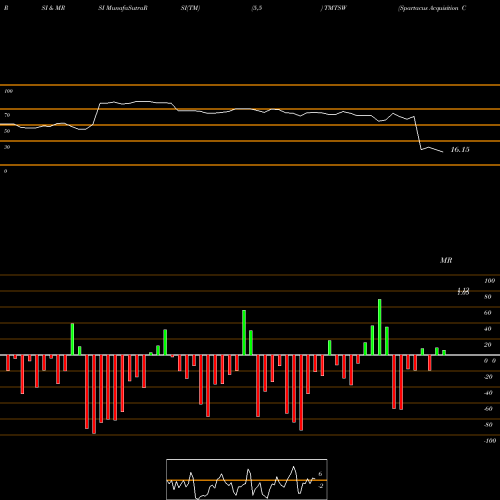This screenshot has height=500, width=500.
Task: Click the MR right axis label 80
Action: click(488, 297)
